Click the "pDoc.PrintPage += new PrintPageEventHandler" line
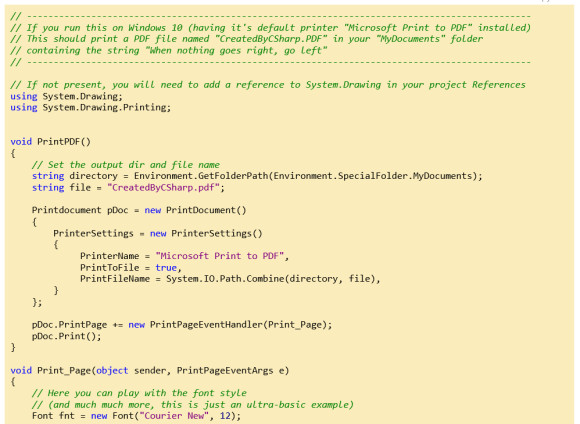 (182, 325)
